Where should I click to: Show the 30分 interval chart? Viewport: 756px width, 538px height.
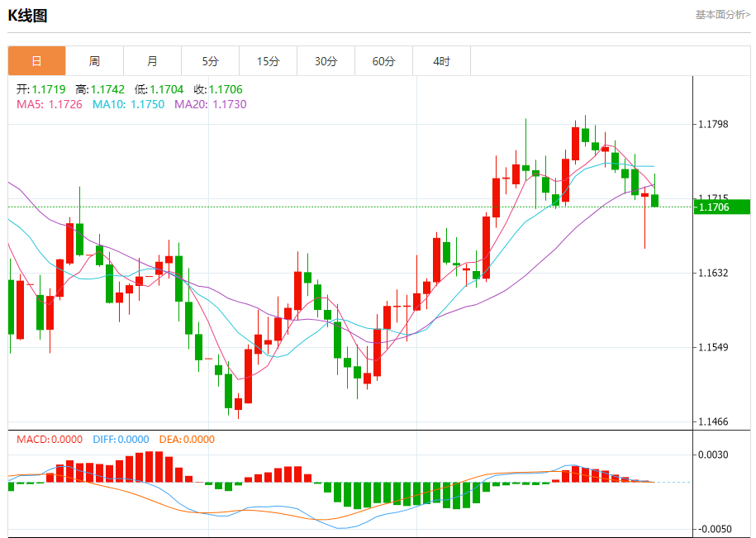[x=326, y=61]
